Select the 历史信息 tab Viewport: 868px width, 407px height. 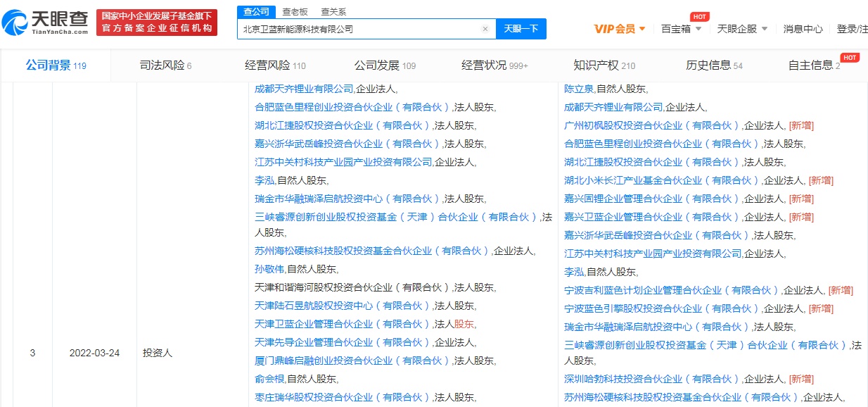coord(714,65)
